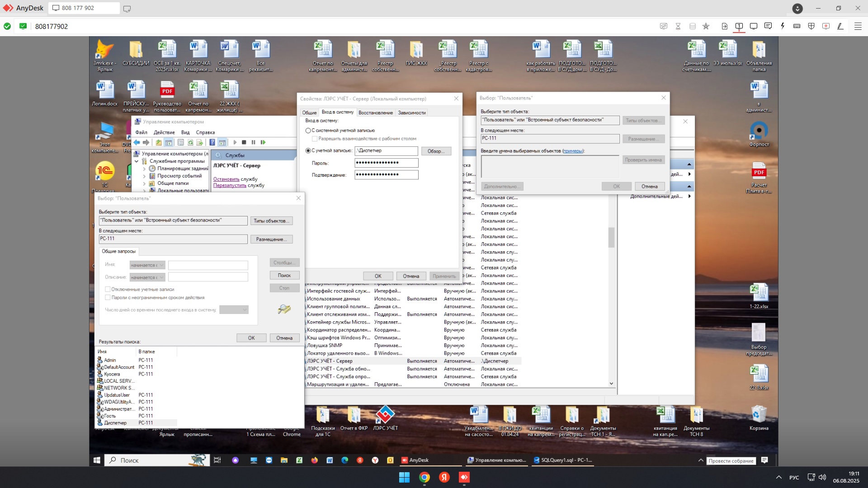Open 'начинается с' dropdown next to Имя
868x488 pixels.
pos(147,265)
